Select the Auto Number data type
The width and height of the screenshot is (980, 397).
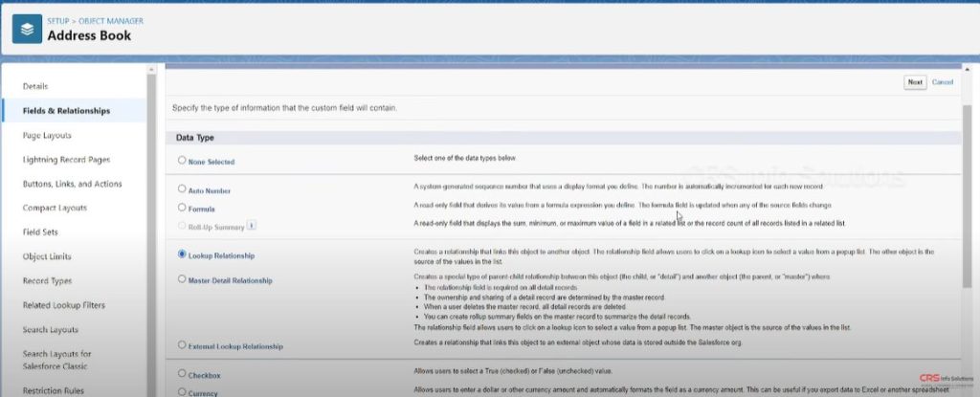pyautogui.click(x=182, y=189)
